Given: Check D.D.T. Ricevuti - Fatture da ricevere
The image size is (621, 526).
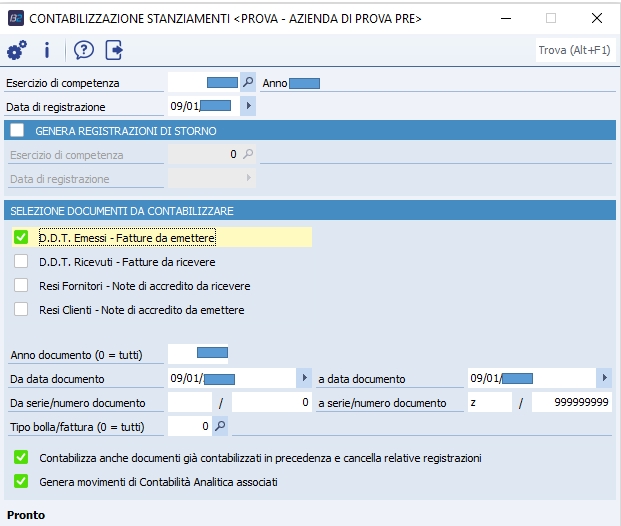Looking at the screenshot, I should [21, 261].
